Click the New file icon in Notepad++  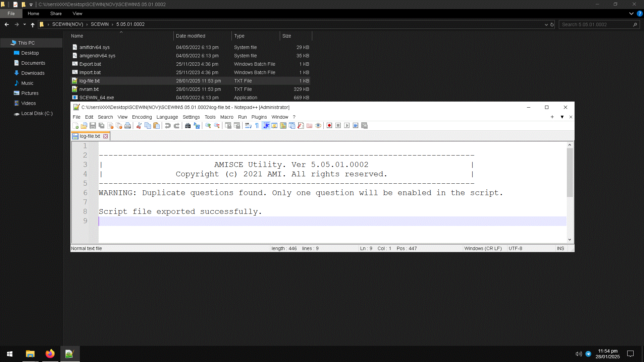click(x=75, y=126)
